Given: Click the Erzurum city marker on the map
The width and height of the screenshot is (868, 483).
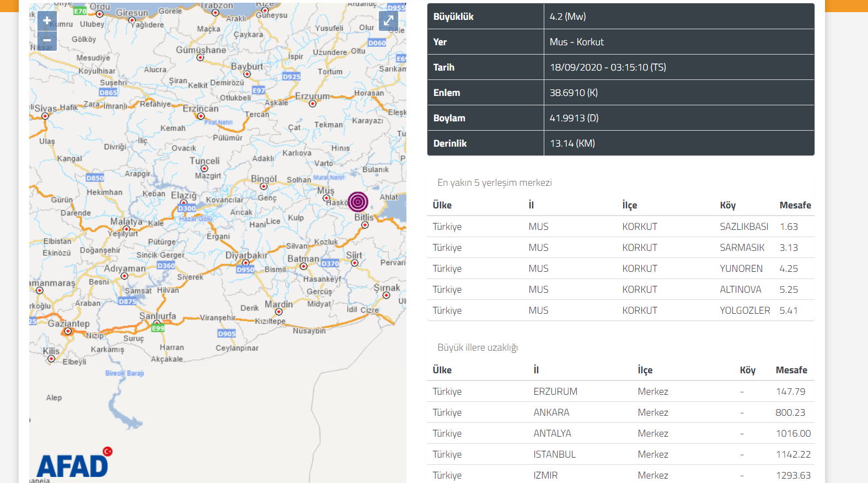Looking at the screenshot, I should (313, 104).
